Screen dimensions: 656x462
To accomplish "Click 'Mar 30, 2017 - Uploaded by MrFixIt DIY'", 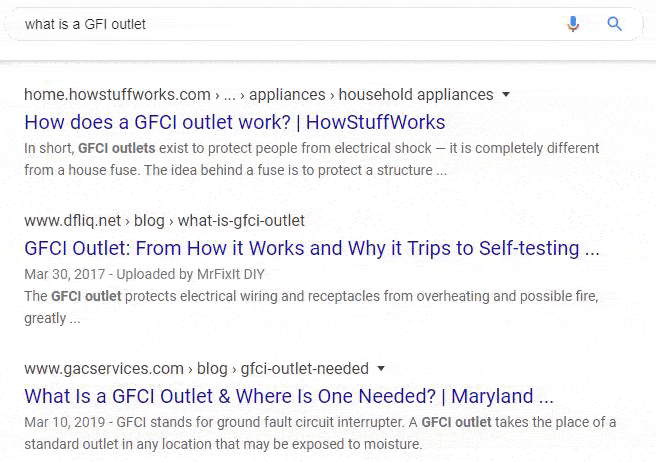I will tap(144, 274).
